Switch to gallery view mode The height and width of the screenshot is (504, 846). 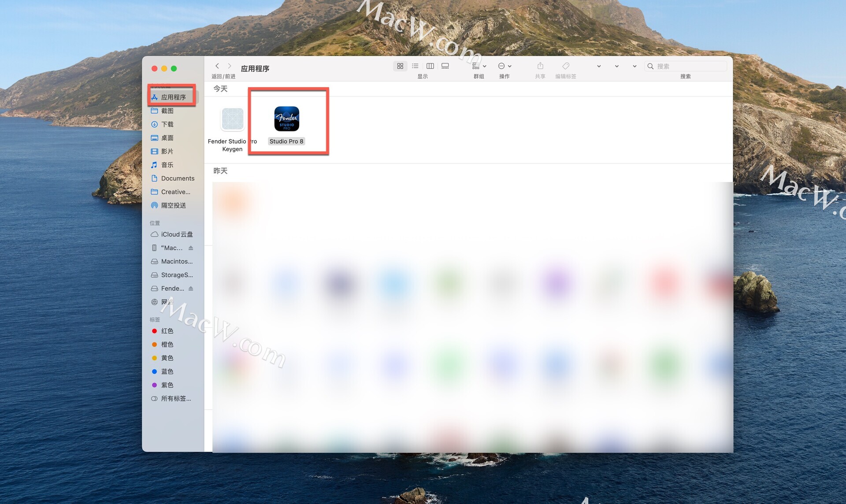pos(445,66)
